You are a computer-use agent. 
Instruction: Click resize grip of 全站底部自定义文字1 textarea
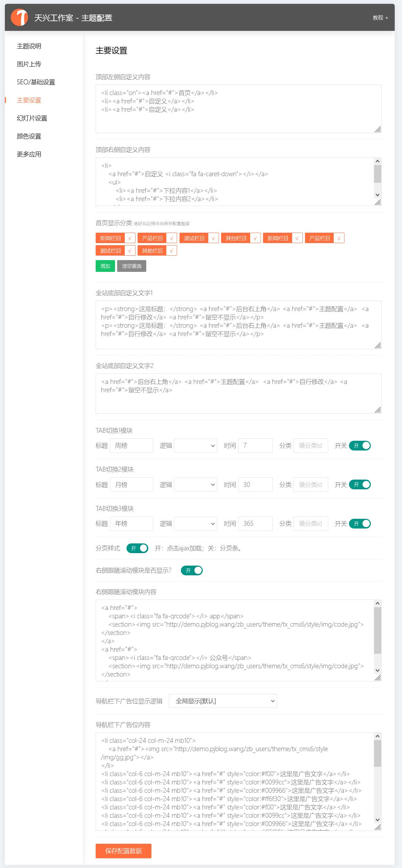coord(378,345)
